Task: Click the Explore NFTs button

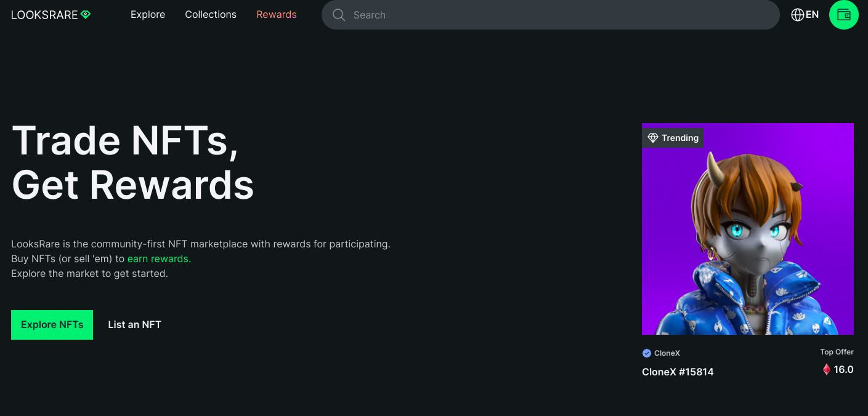Action: 52,325
